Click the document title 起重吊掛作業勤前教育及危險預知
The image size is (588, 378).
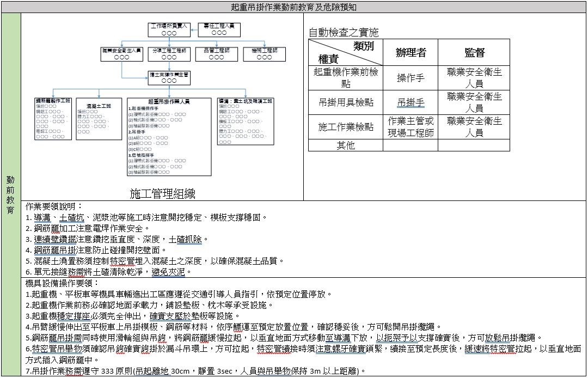[x=294, y=7]
